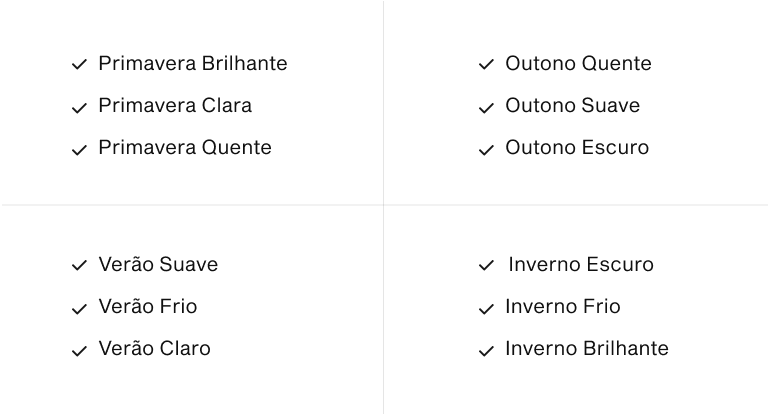Select the checkmark beside Verão Claro

click(x=79, y=351)
